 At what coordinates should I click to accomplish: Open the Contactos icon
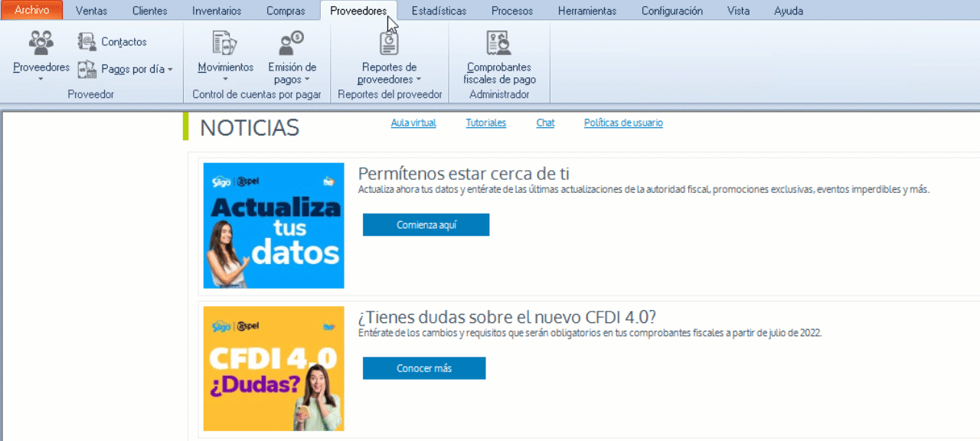pyautogui.click(x=87, y=42)
